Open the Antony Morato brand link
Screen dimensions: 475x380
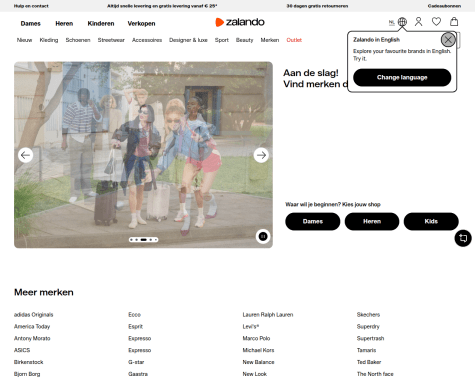[32, 338]
